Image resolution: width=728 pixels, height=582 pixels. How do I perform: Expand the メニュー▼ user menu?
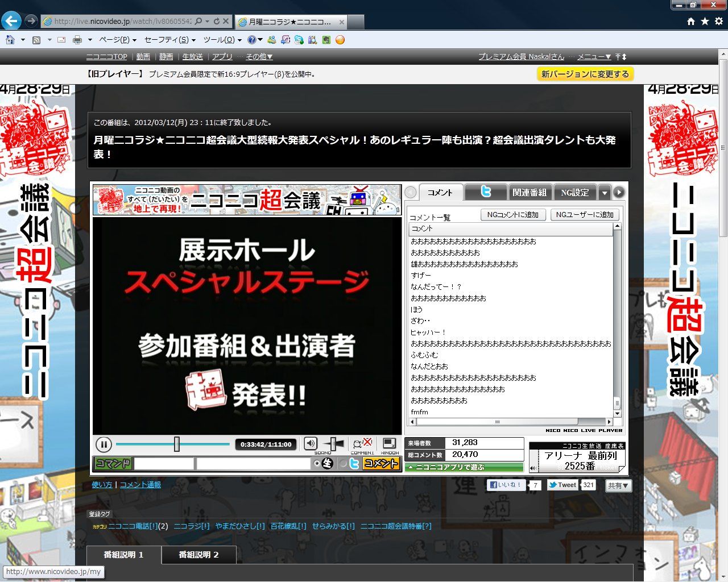[x=594, y=57]
